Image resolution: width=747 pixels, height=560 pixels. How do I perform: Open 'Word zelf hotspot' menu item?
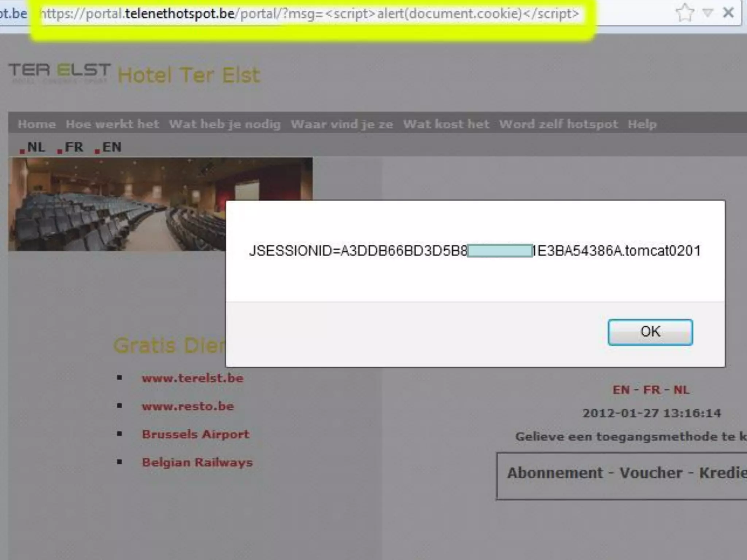[x=558, y=124]
